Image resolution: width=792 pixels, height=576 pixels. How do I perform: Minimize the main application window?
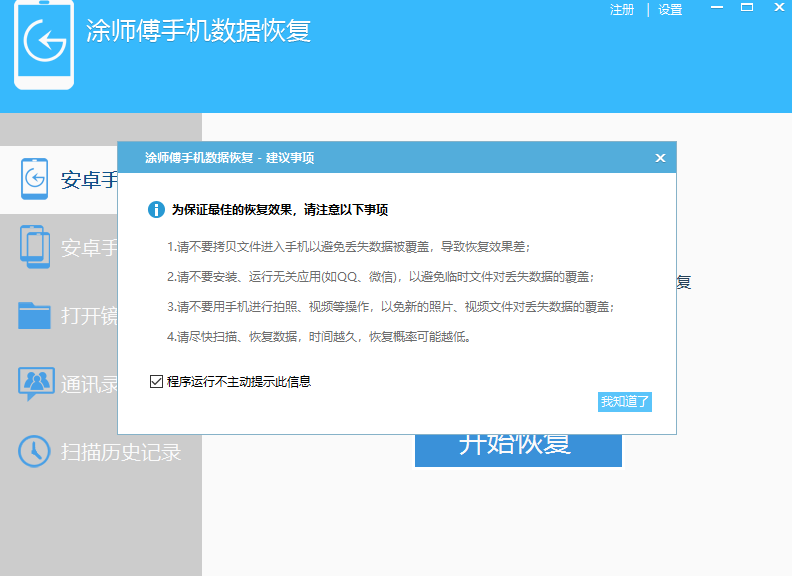716,8
